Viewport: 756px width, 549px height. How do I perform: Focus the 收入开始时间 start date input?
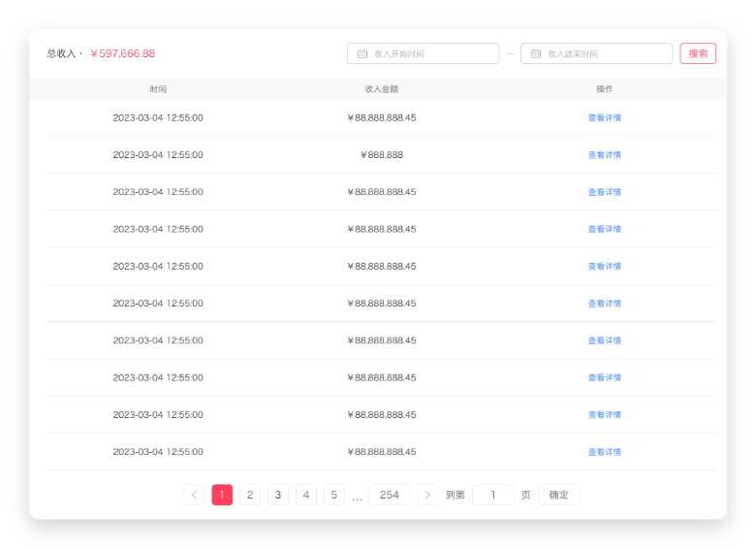431,54
